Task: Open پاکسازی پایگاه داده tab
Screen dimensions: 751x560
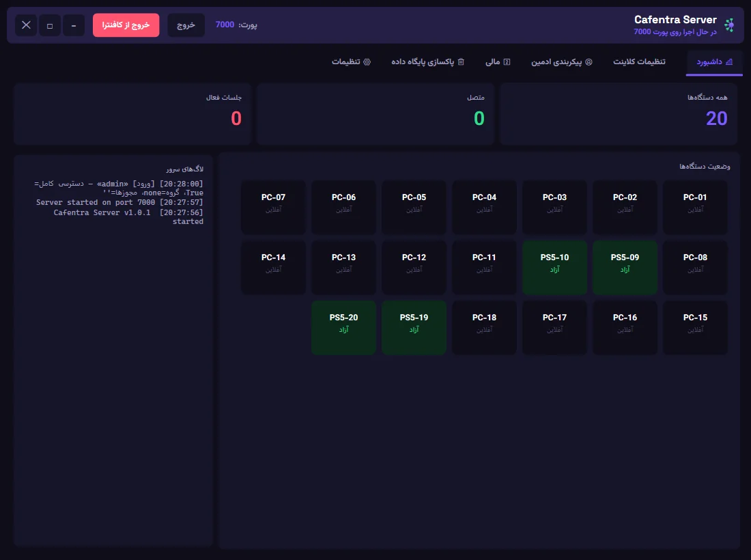Action: [x=427, y=61]
